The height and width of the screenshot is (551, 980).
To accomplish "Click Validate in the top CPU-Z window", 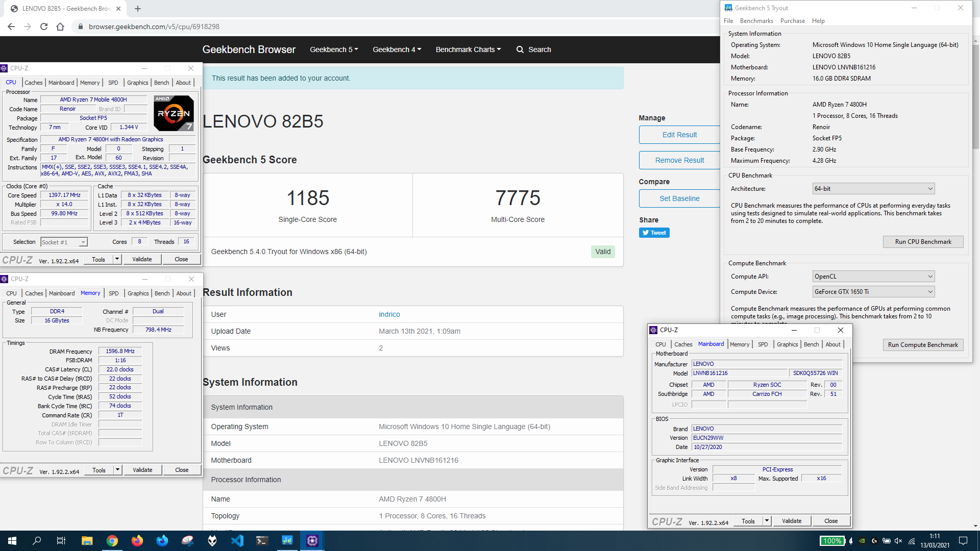I will (x=142, y=259).
